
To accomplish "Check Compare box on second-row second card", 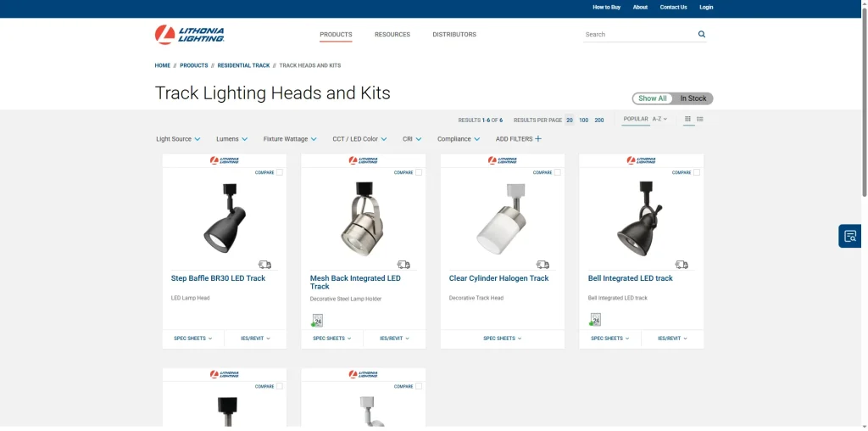I will click(419, 386).
